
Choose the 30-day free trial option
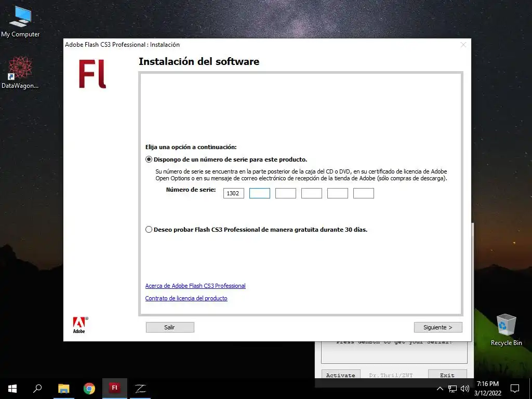[x=149, y=230]
